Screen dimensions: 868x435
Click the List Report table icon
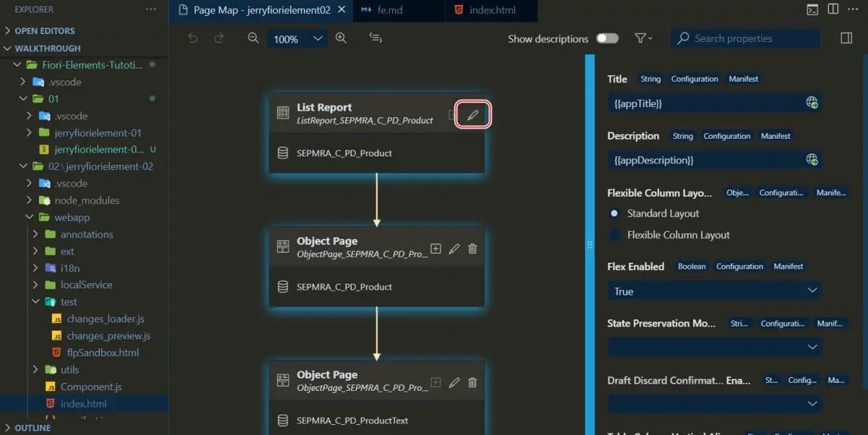click(x=283, y=113)
